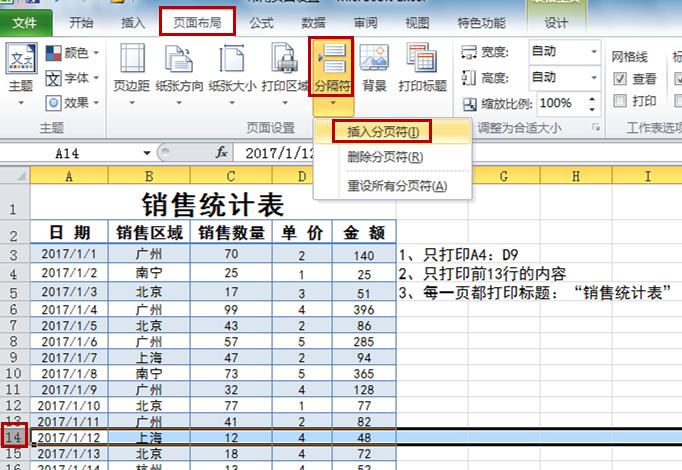This screenshot has height=470, width=682.
Task: Switch to the 设计 tab
Action: click(556, 23)
